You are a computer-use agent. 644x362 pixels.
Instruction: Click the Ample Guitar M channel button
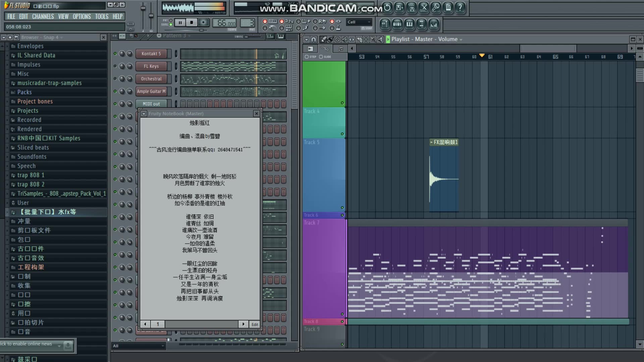point(151,91)
